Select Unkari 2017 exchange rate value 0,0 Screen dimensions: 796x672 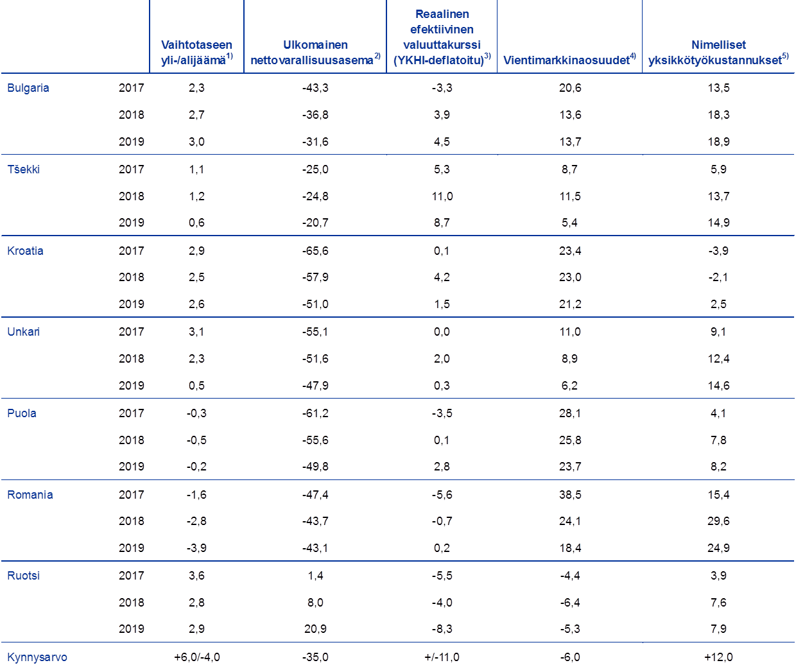point(442,332)
